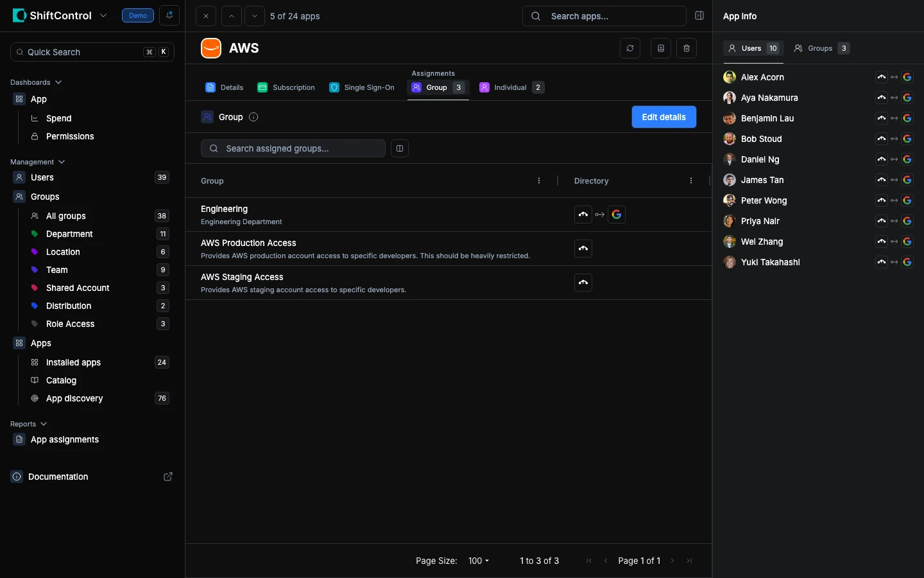Image resolution: width=924 pixels, height=578 pixels.
Task: Open the Page Size 100 dropdown
Action: 479,561
